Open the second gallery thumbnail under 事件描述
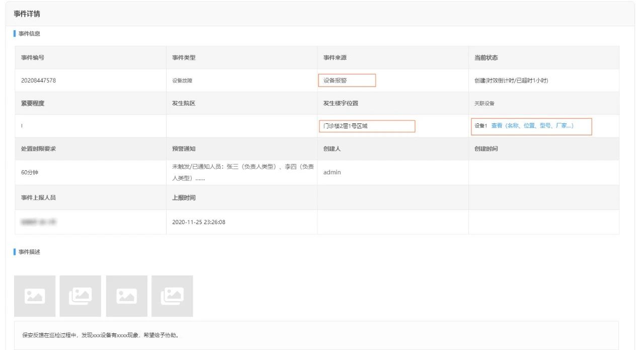Screen dimensions: 644x350 80,296
